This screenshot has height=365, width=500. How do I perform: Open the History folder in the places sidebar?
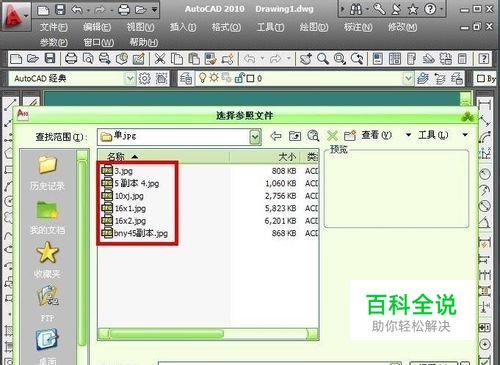tap(47, 173)
